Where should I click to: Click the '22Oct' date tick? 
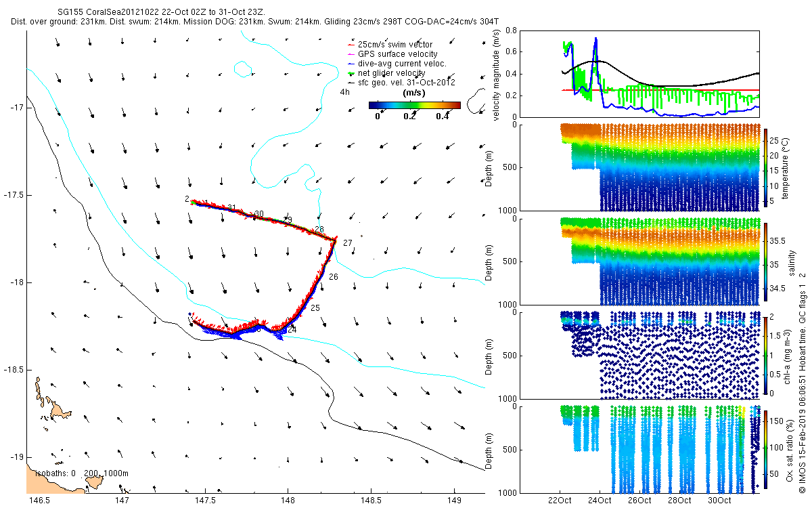pyautogui.click(x=560, y=501)
